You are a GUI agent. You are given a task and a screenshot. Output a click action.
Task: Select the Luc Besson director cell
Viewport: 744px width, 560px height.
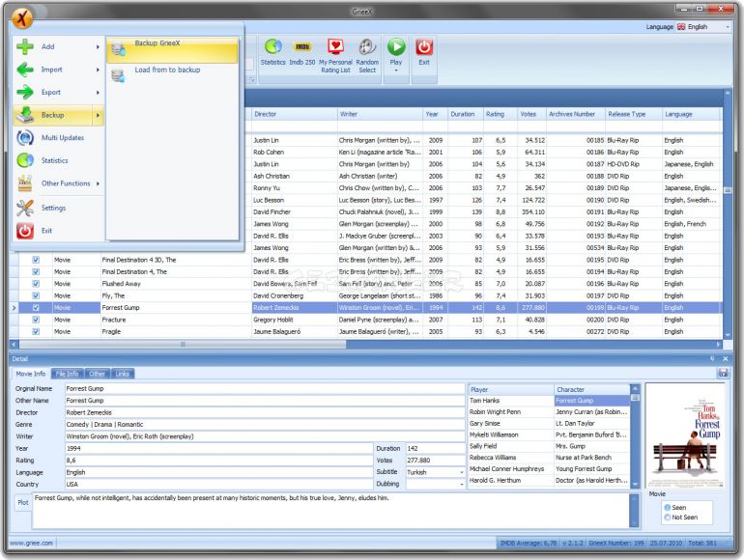(294, 200)
